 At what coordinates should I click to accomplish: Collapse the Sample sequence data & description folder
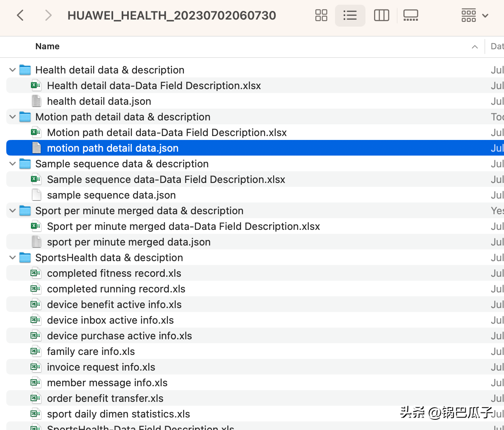13,164
